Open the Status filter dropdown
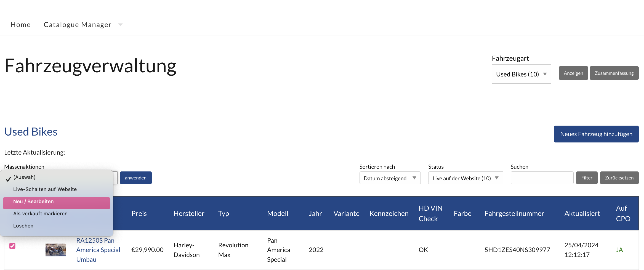This screenshot has width=644, height=270. (x=465, y=178)
